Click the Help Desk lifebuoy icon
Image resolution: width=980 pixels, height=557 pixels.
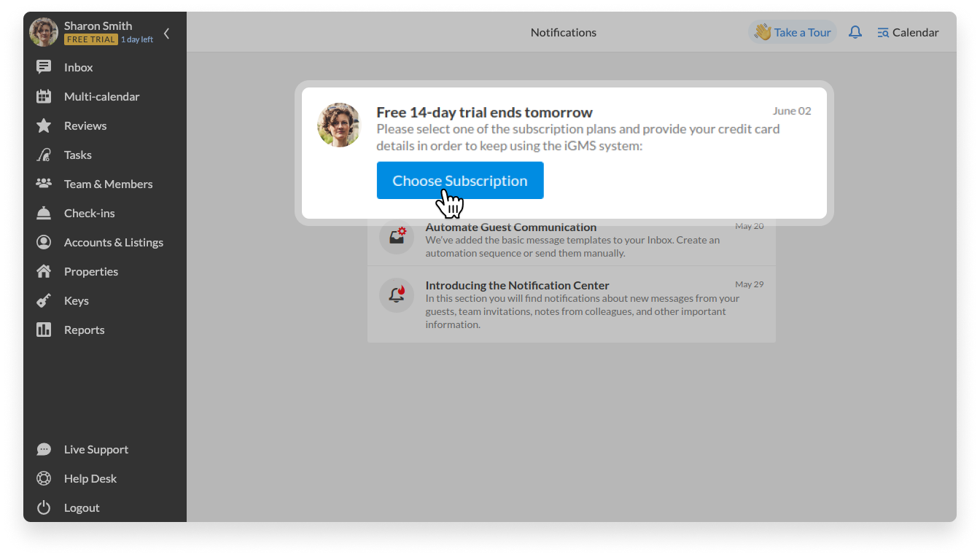44,478
